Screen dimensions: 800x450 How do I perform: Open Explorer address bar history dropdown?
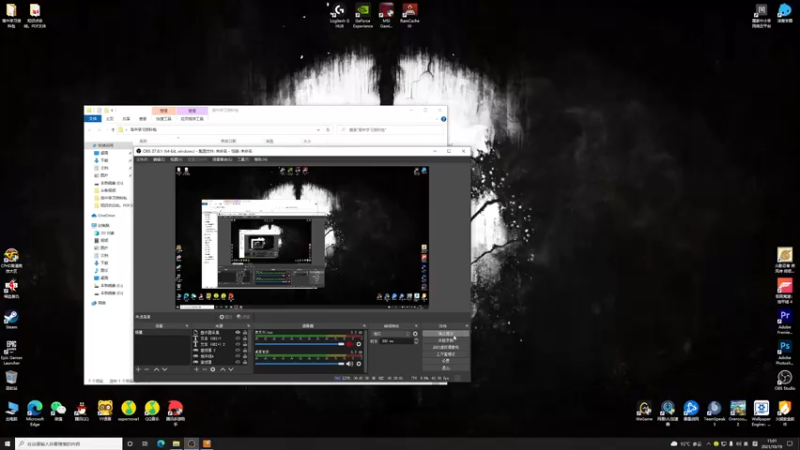tap(318, 130)
